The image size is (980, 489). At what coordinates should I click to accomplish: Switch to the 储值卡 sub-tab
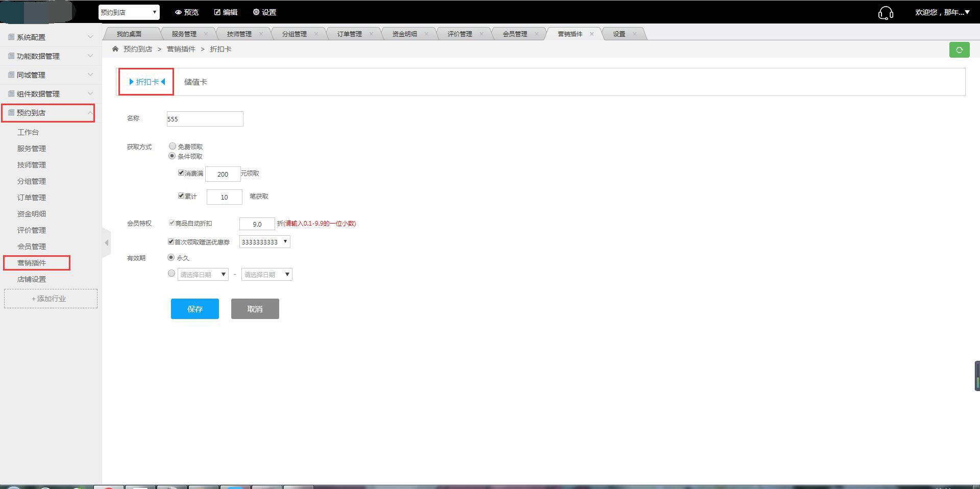click(x=195, y=82)
